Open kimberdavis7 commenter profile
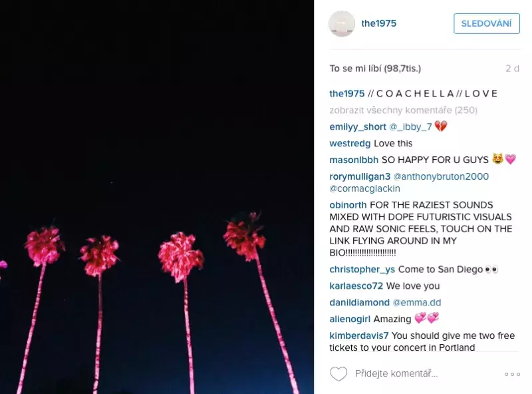The image size is (532, 394). (x=359, y=335)
